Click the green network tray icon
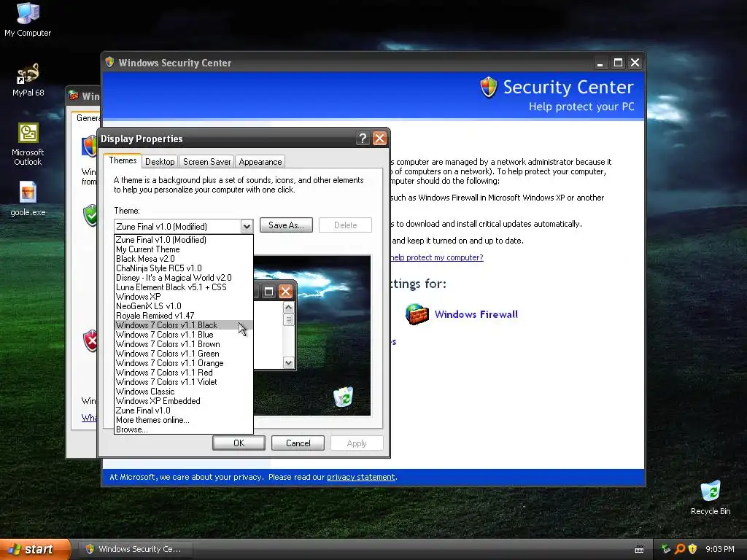Screen dimensions: 747x560 [x=666, y=549]
